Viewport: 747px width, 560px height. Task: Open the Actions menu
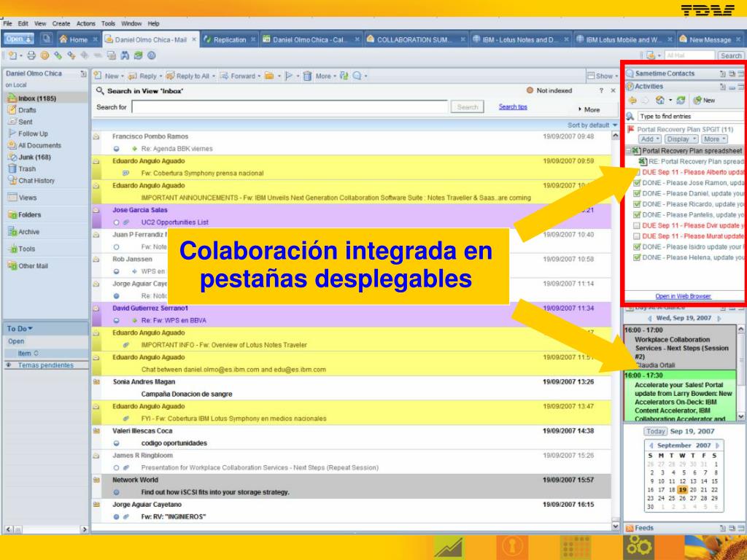(86, 23)
